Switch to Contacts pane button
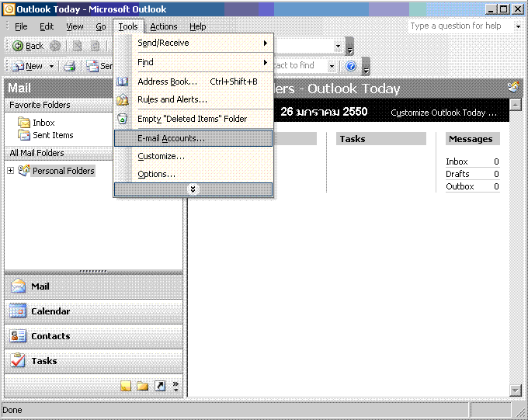The width and height of the screenshot is (528, 420). tap(94, 336)
